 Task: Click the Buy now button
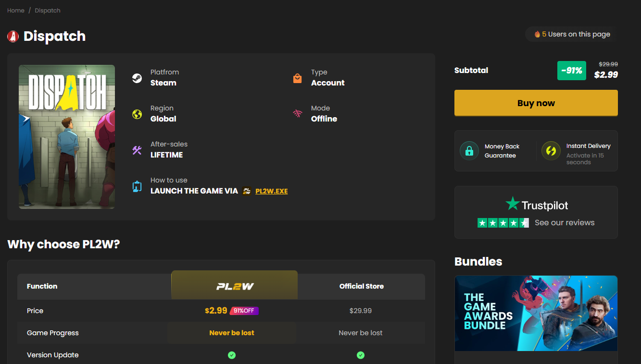pos(536,103)
